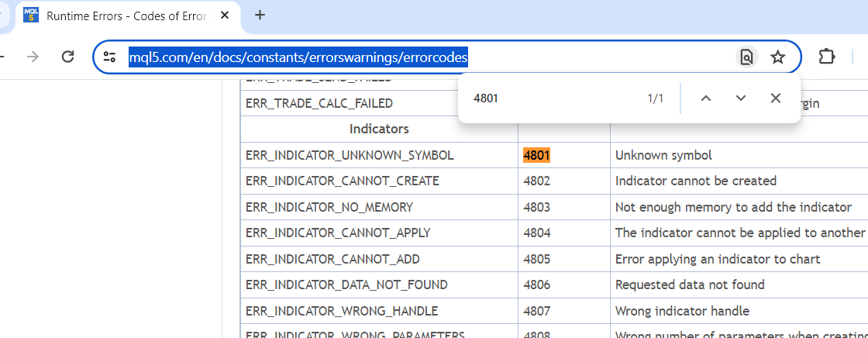This screenshot has height=338, width=868.
Task: Click ERR_INDICATOR_WRONG_HANDLE cell
Action: 379,311
